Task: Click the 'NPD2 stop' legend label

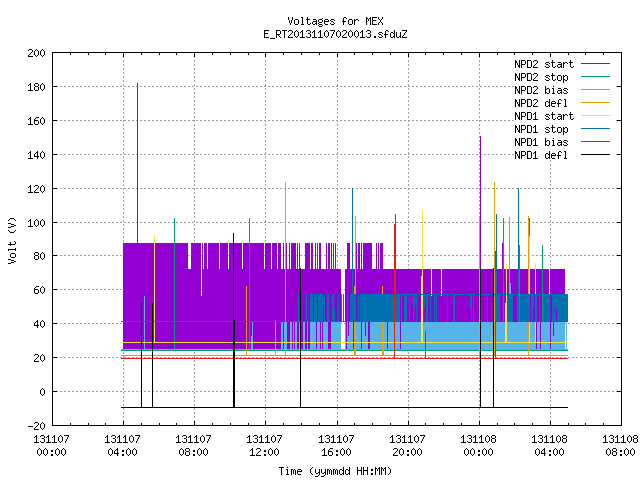Action: (541, 77)
